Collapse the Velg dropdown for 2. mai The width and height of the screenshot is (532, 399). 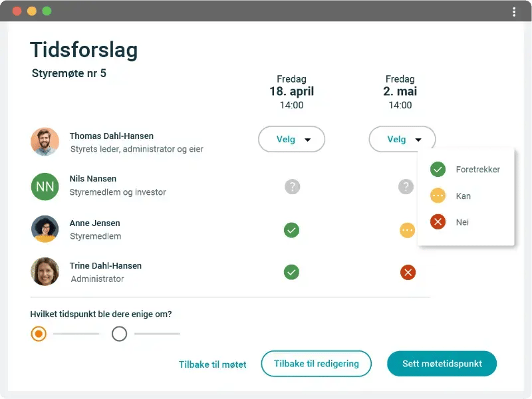(x=402, y=139)
